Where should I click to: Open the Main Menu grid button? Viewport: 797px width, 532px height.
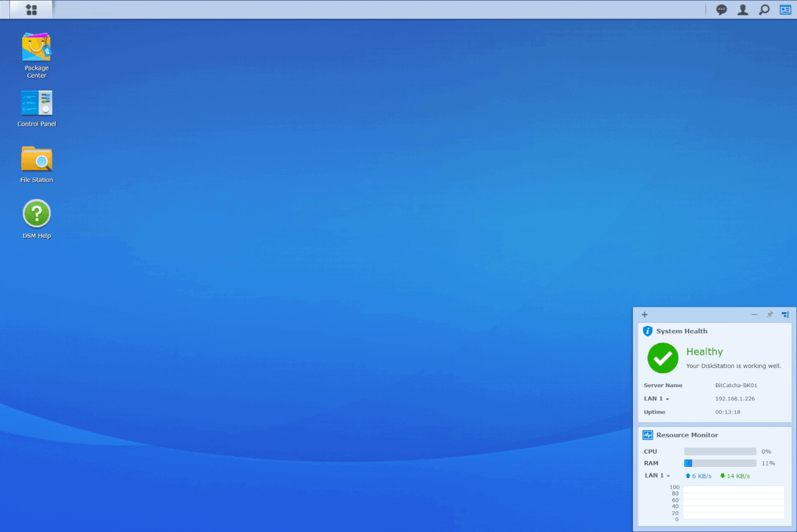click(31, 9)
